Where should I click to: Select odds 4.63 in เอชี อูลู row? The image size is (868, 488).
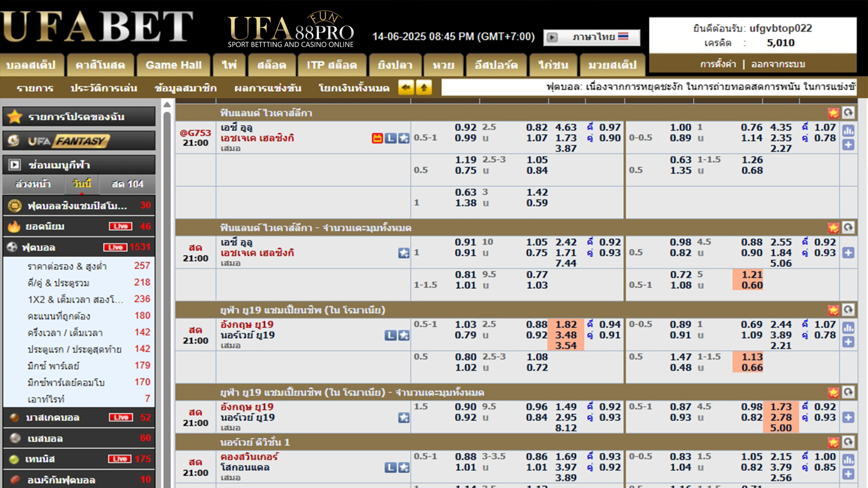click(566, 127)
